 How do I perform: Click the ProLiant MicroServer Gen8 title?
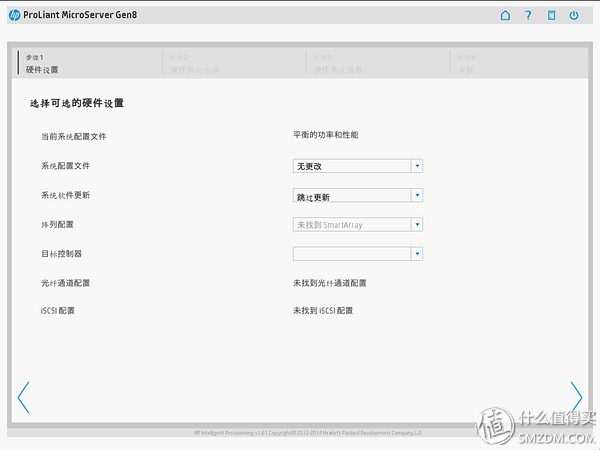[80, 15]
